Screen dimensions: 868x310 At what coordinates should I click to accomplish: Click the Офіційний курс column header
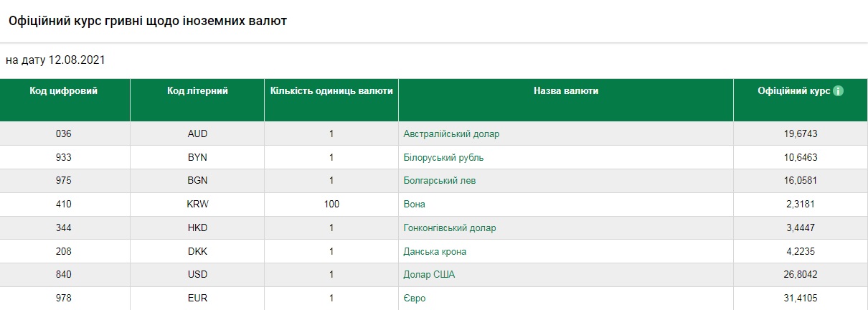click(x=794, y=91)
